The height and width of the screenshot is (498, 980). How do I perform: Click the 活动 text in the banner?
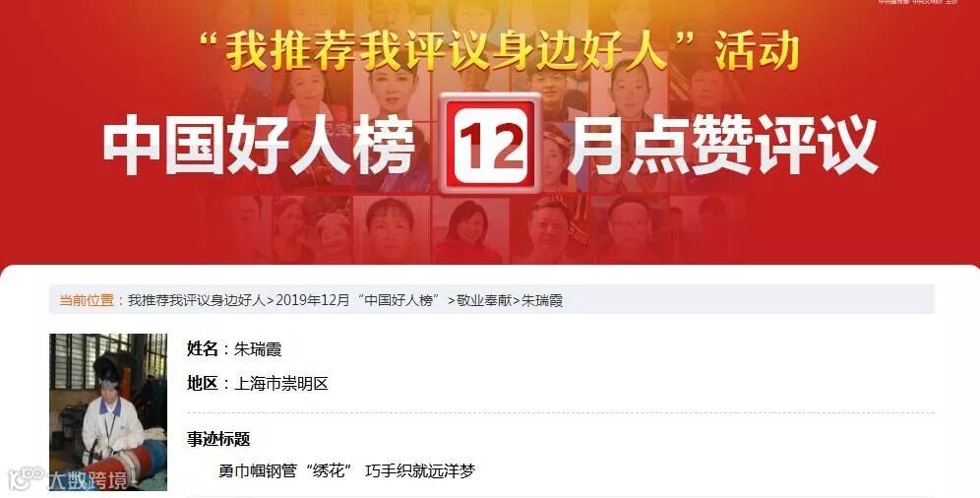tap(757, 50)
